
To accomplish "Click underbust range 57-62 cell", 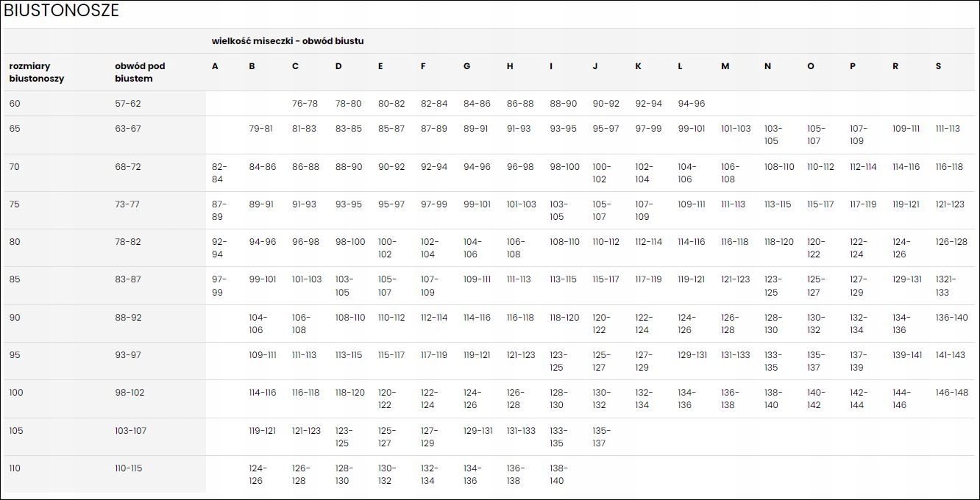I will pos(127,104).
